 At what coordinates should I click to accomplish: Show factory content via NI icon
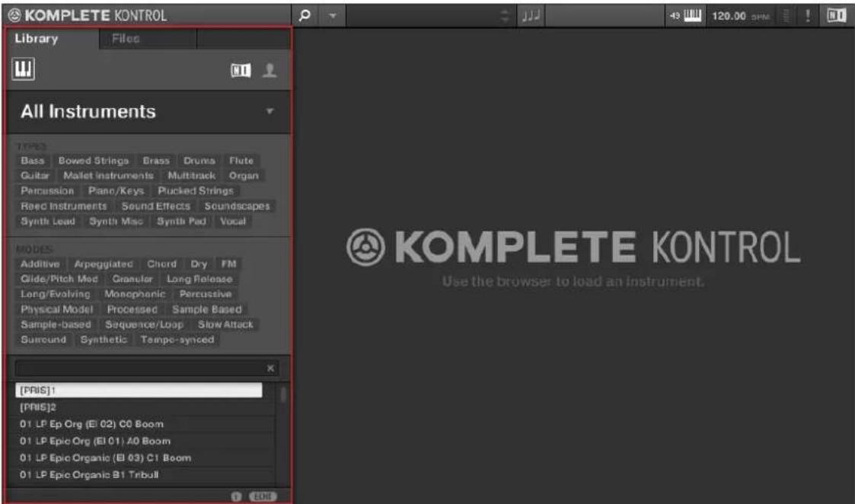click(241, 70)
